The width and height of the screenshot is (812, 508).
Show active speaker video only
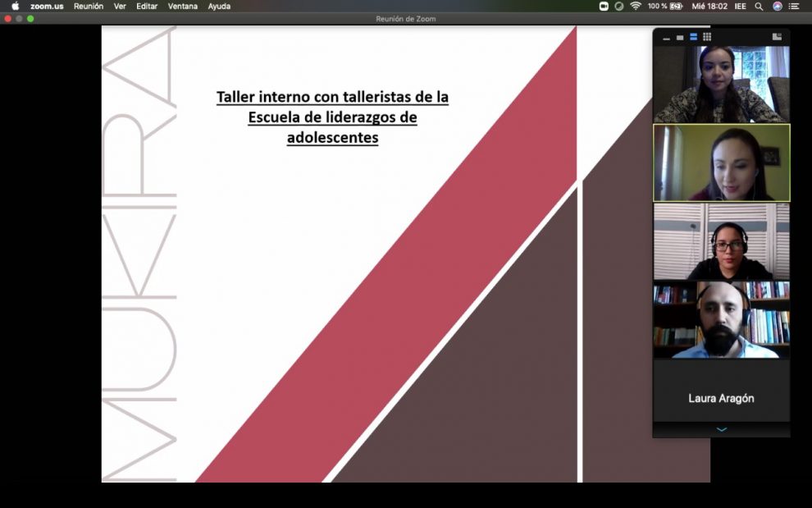point(680,37)
